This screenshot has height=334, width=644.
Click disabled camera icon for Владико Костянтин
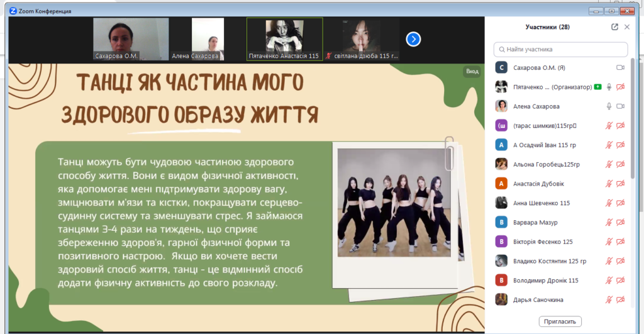point(620,261)
